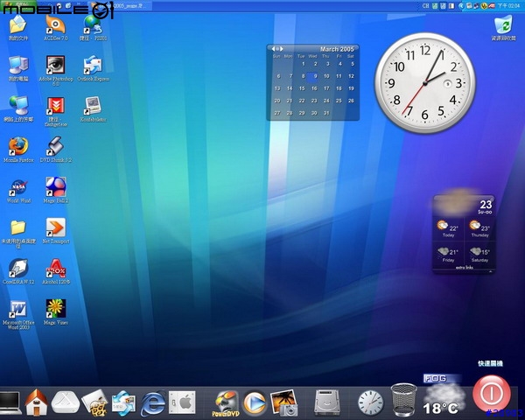The height and width of the screenshot is (420, 525).
Task: Open the iPhoto camera-and-photo dock icon
Action: [283, 402]
